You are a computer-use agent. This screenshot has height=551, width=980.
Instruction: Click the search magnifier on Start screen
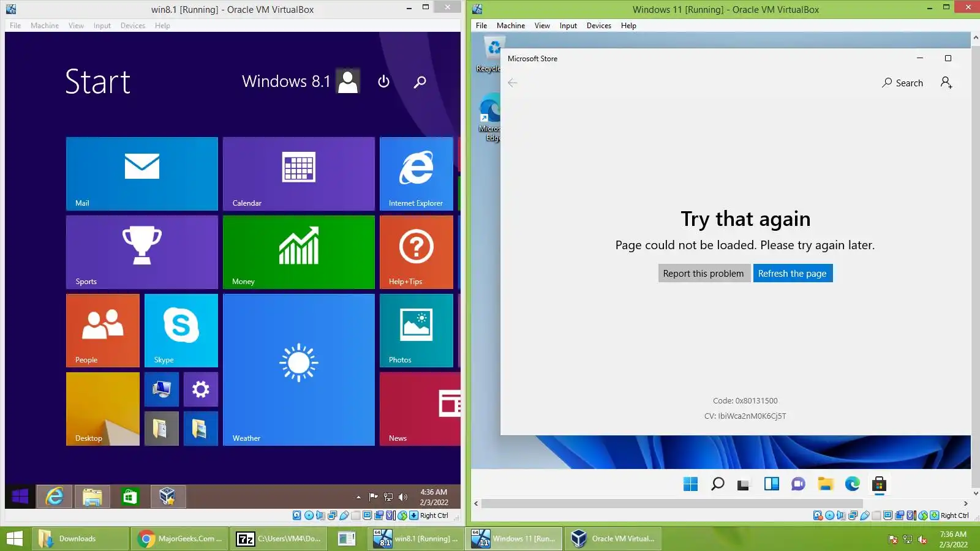pos(420,81)
